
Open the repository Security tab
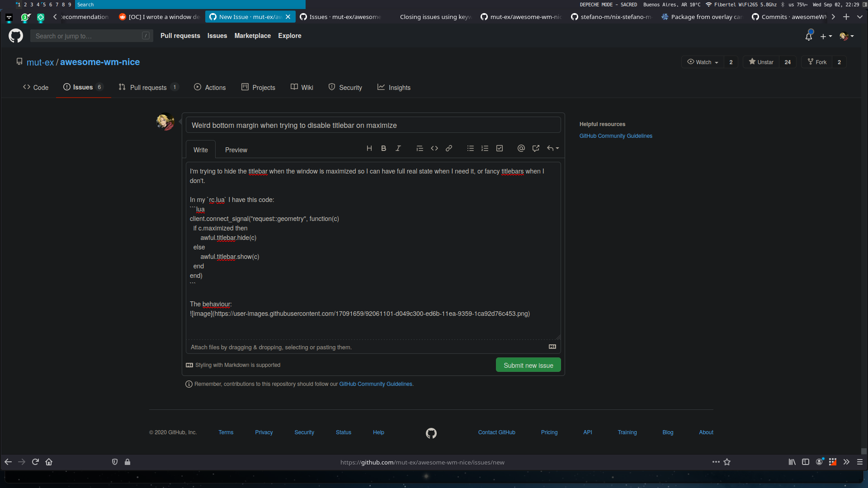click(345, 87)
